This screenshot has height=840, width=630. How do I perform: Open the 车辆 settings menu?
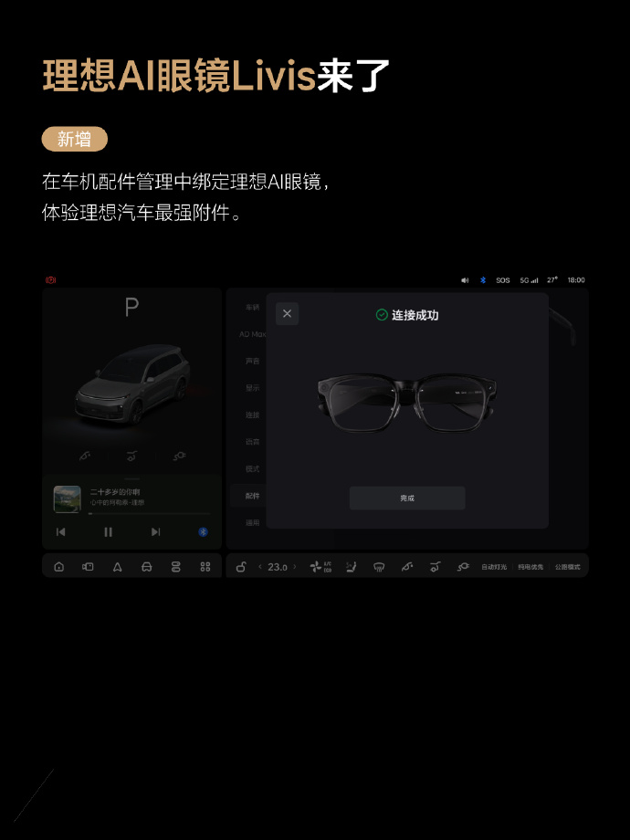tap(252, 308)
